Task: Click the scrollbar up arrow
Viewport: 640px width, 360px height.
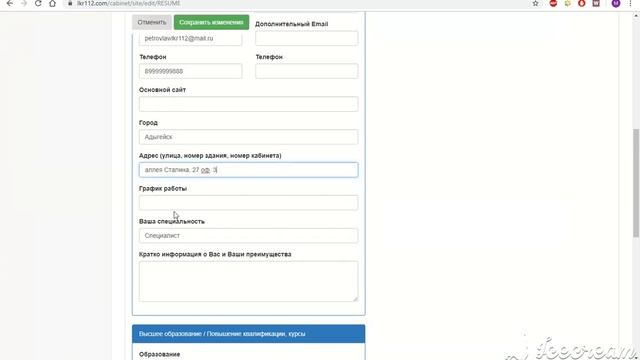Action: (x=636, y=16)
